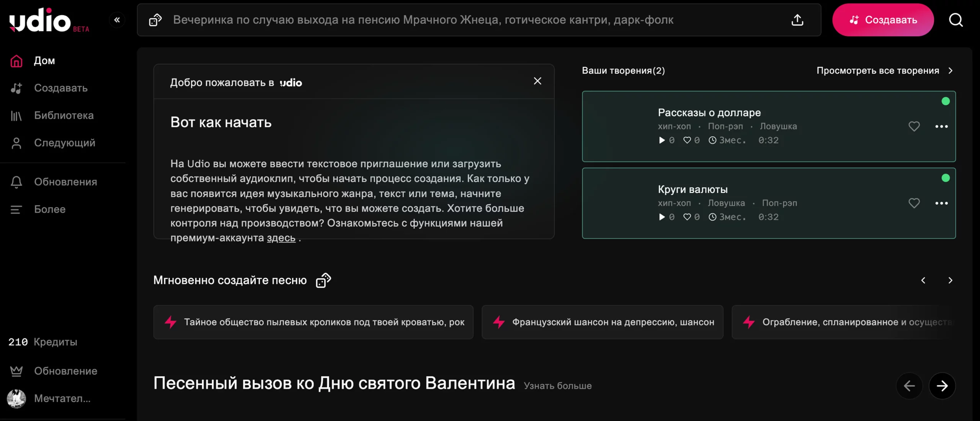The image size is (980, 421).
Task: Collapse sidebar with the double chevron
Action: 117,20
